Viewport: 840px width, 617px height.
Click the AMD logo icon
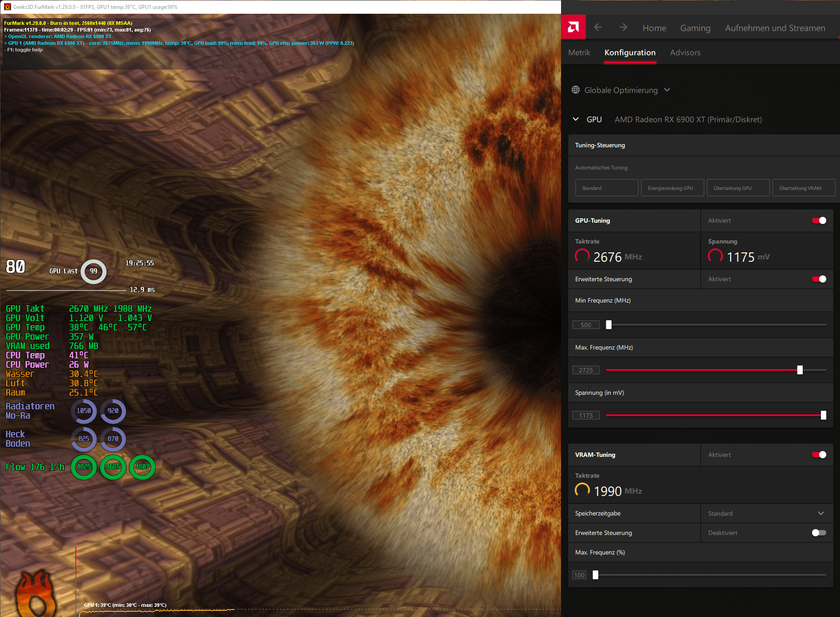point(573,28)
